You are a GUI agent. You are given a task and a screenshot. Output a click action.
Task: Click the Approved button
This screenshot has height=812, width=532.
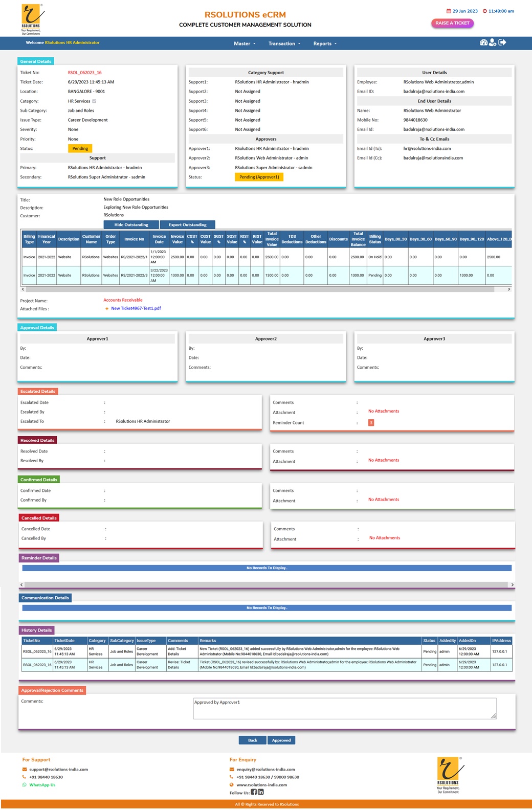[281, 740]
